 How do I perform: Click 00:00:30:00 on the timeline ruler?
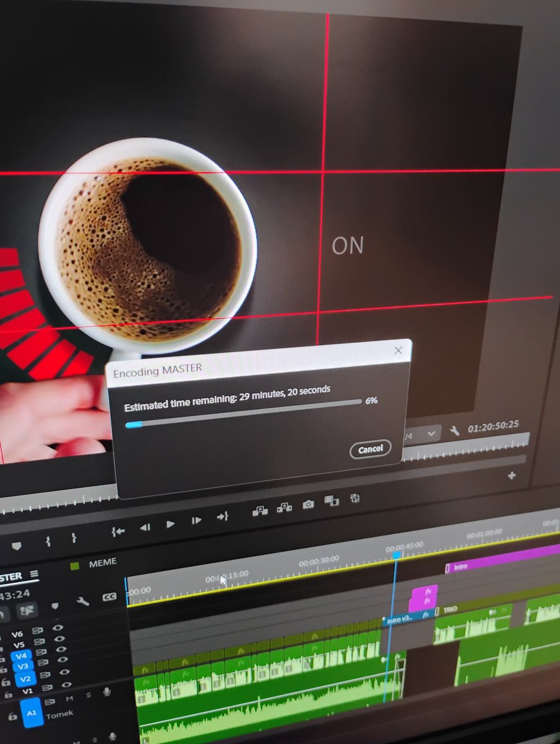coord(319,560)
